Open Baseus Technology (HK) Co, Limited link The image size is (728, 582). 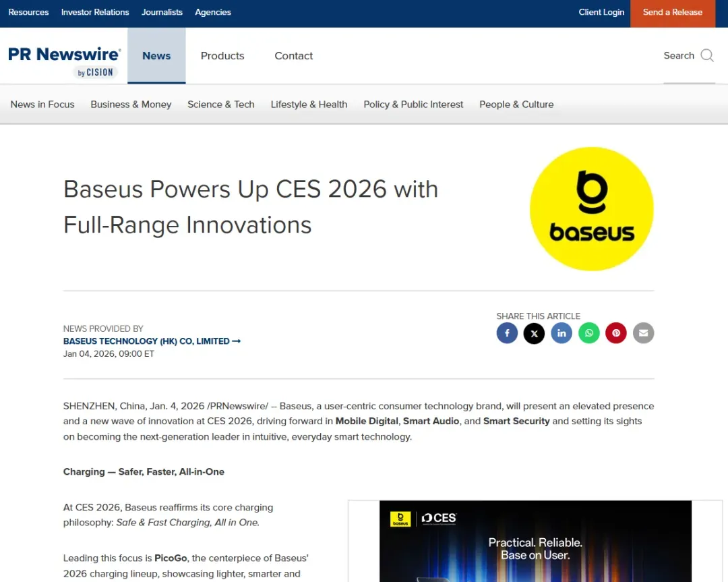click(x=152, y=341)
